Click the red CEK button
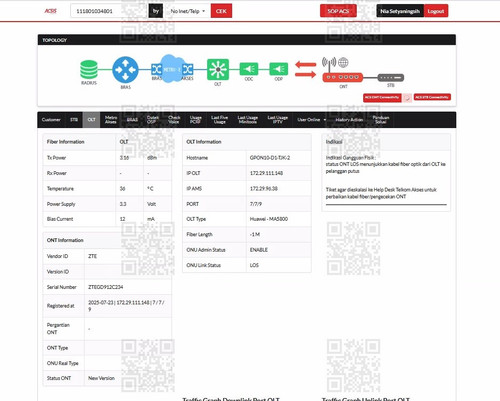 click(221, 11)
